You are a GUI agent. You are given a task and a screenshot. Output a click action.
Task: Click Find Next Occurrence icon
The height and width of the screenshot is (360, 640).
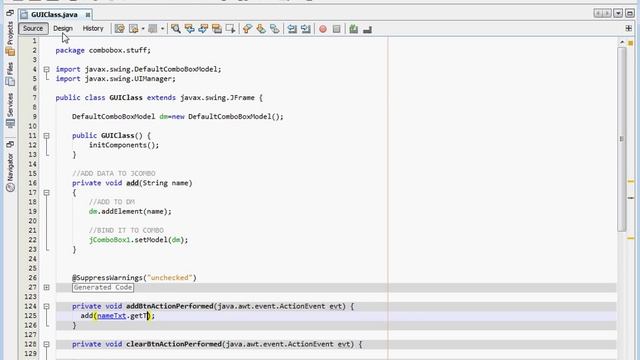point(203,29)
